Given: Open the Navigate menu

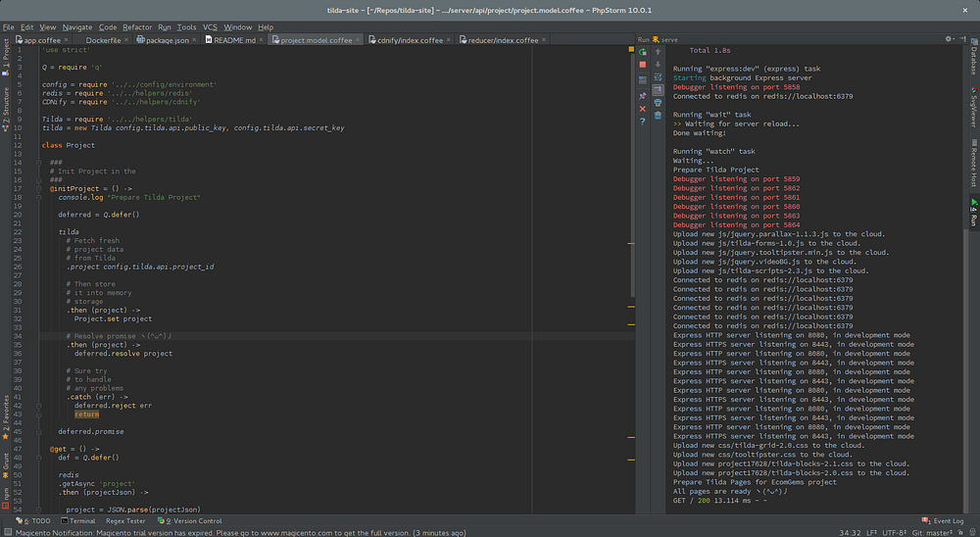Looking at the screenshot, I should tap(77, 26).
